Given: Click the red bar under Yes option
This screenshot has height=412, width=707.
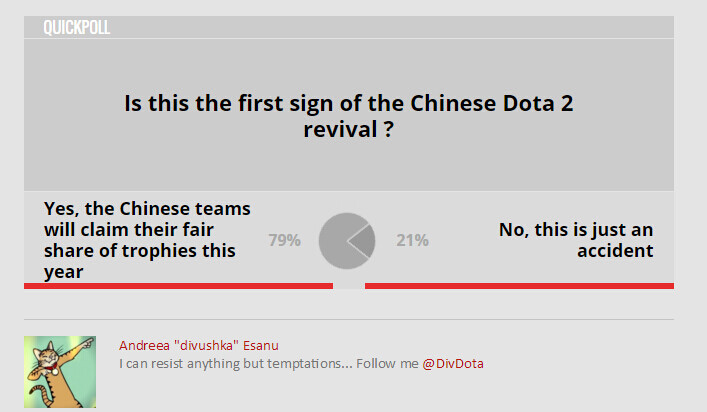Looking at the screenshot, I should pos(179,286).
